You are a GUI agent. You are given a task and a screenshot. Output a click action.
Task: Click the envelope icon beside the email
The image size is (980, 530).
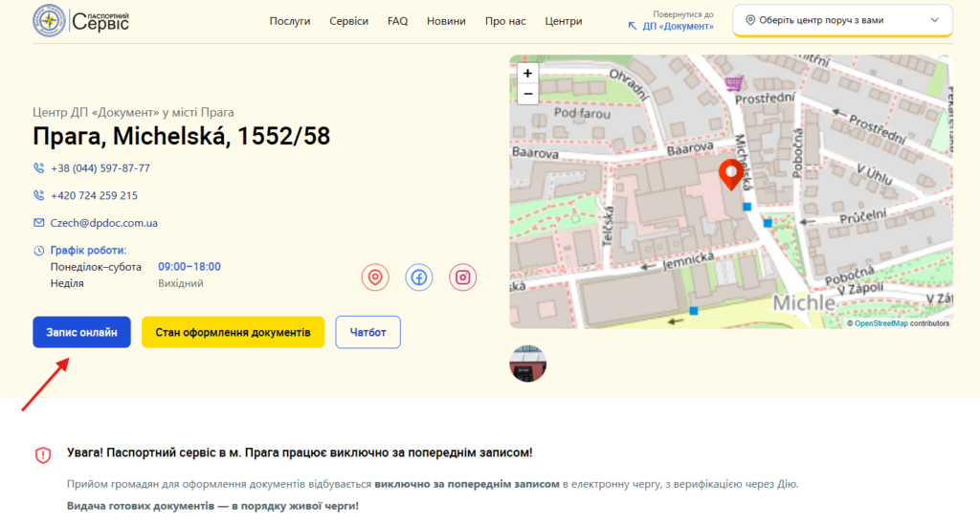pos(38,223)
